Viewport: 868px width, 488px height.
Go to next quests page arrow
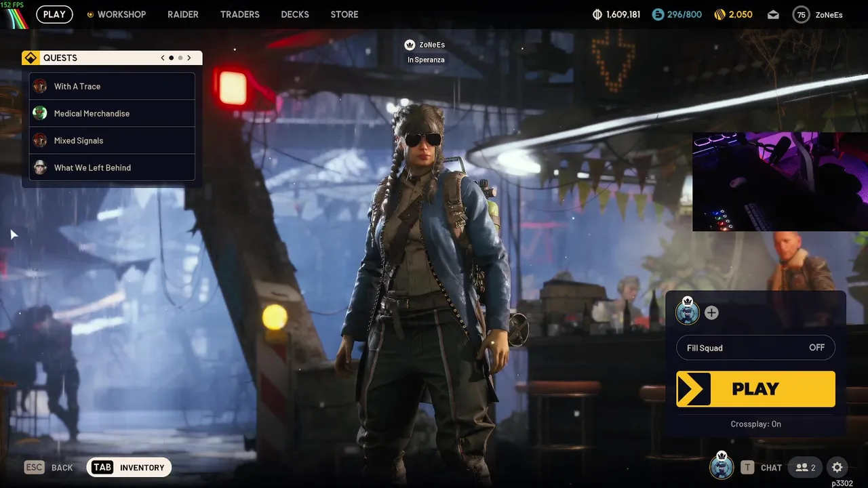click(189, 58)
